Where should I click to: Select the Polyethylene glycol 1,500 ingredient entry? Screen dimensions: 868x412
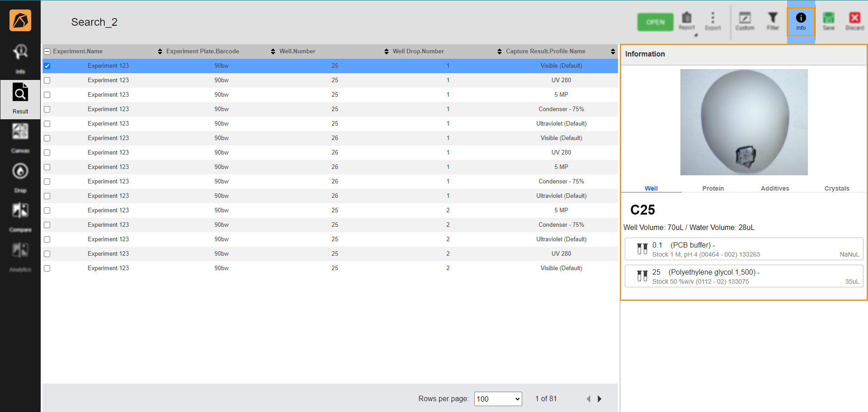(x=744, y=276)
